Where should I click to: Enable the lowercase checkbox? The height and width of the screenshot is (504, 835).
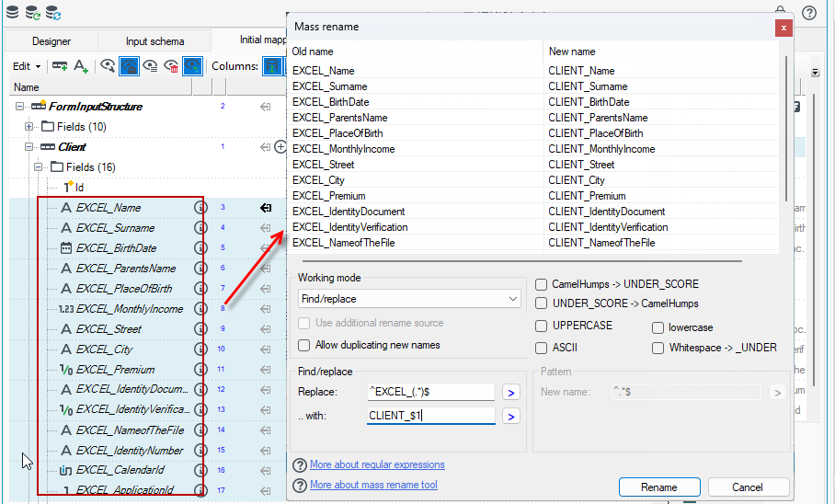tap(658, 327)
